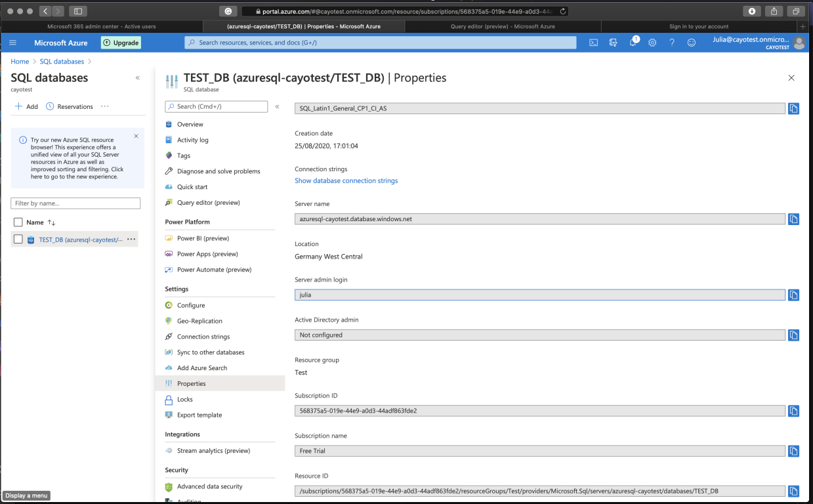This screenshot has height=504, width=813.
Task: Focus resource menu Search (Cmd+/) box
Action: tap(217, 106)
